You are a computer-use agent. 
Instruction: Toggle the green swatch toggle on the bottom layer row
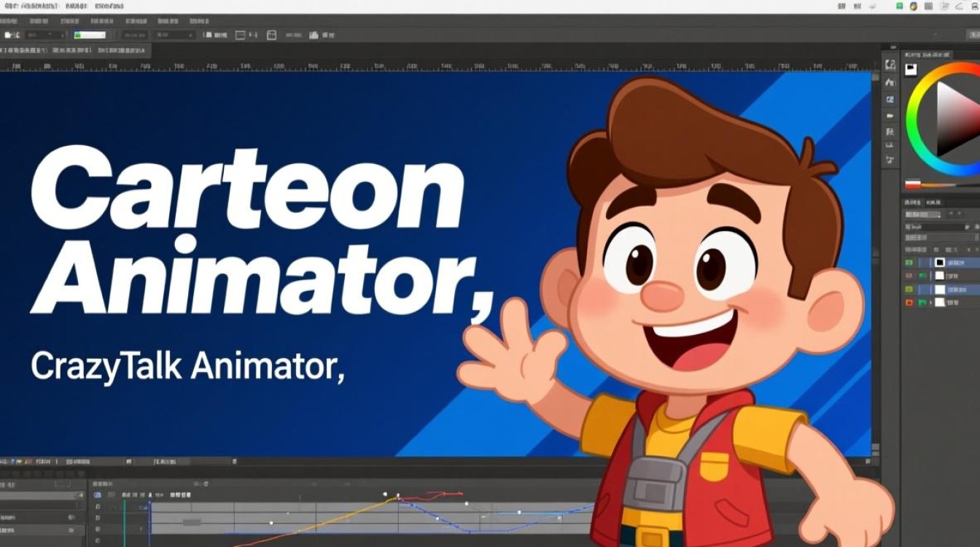(922, 300)
